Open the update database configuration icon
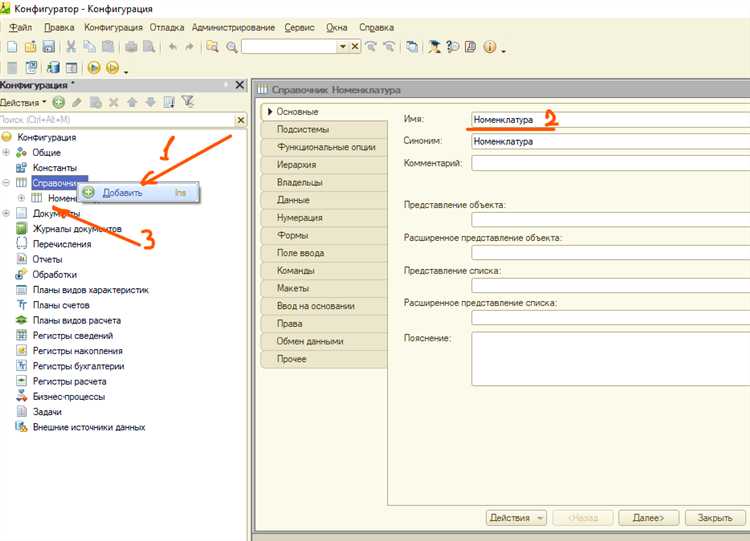 (53, 67)
